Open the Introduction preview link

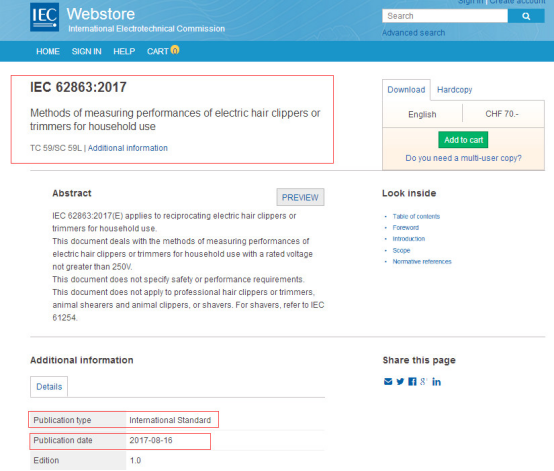pyautogui.click(x=409, y=239)
